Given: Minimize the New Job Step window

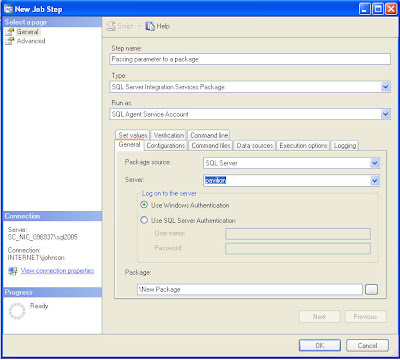Looking at the screenshot, I should 365,9.
